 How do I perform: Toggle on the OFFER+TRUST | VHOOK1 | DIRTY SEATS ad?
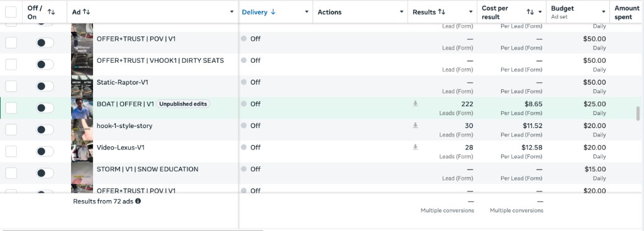click(45, 64)
